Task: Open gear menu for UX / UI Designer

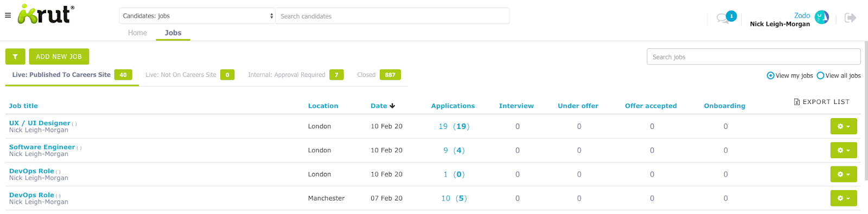Action: tap(844, 126)
